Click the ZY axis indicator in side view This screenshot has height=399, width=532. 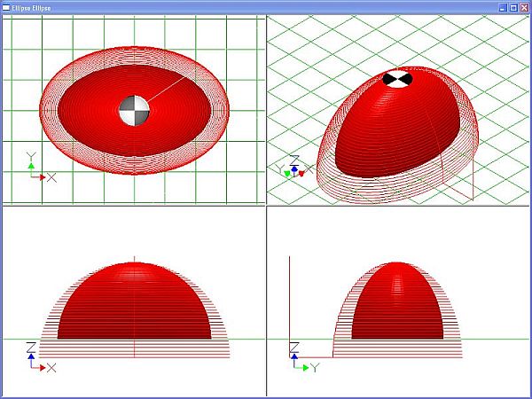point(301,358)
